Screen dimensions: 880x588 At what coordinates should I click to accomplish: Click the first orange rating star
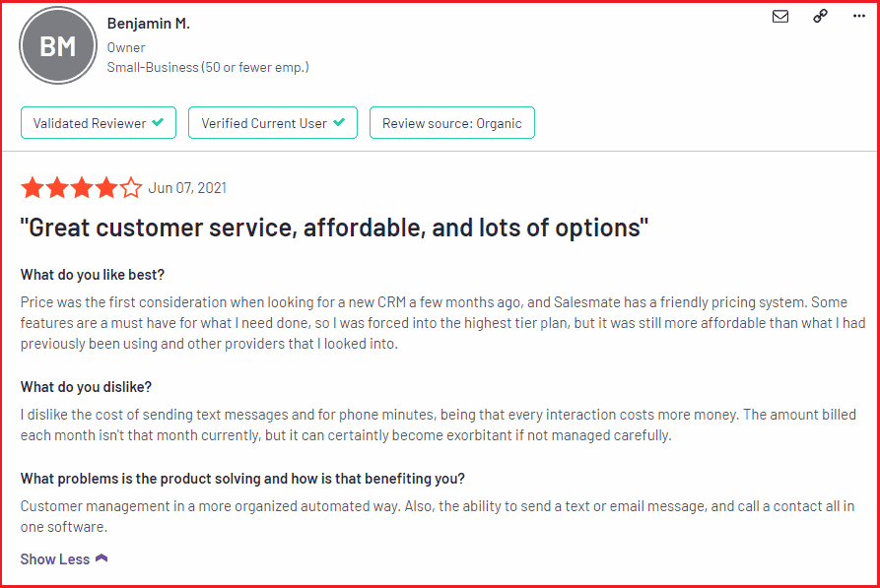pyautogui.click(x=33, y=188)
